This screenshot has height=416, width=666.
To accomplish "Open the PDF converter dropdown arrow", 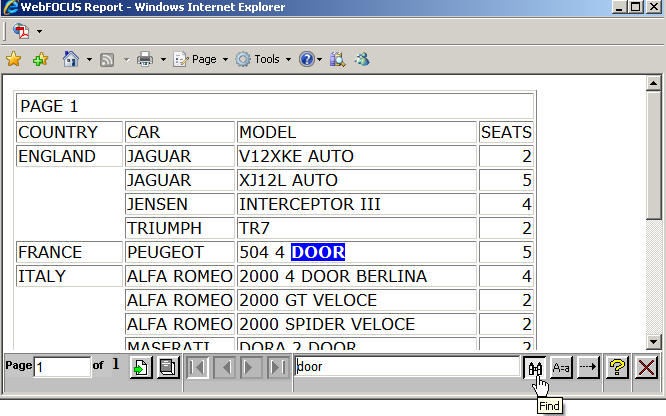I will [40, 31].
